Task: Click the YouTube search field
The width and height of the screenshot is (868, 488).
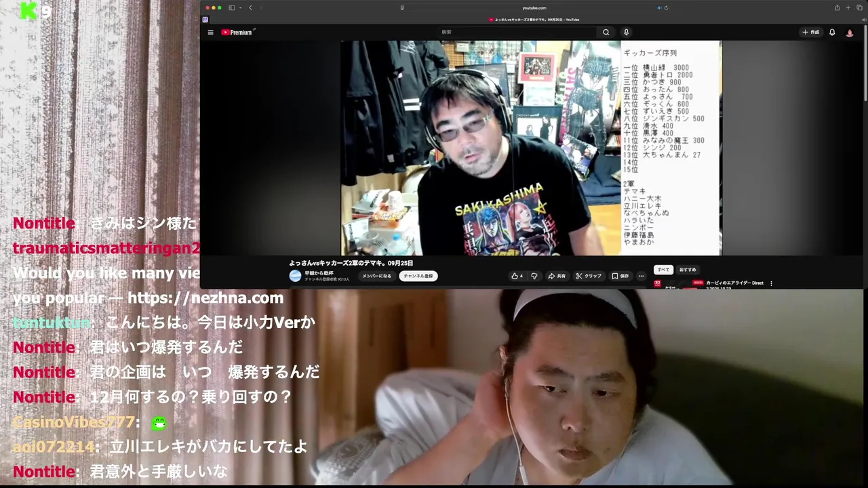Action: coord(517,32)
